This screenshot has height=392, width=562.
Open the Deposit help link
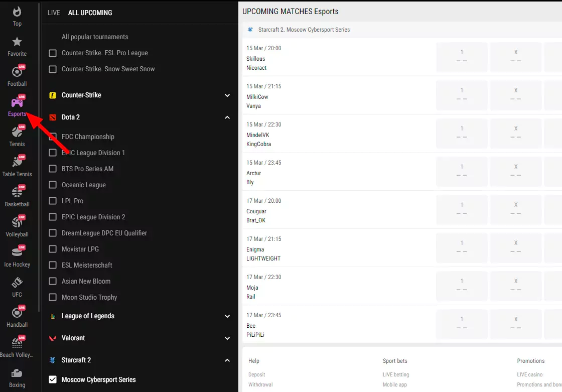click(x=256, y=375)
